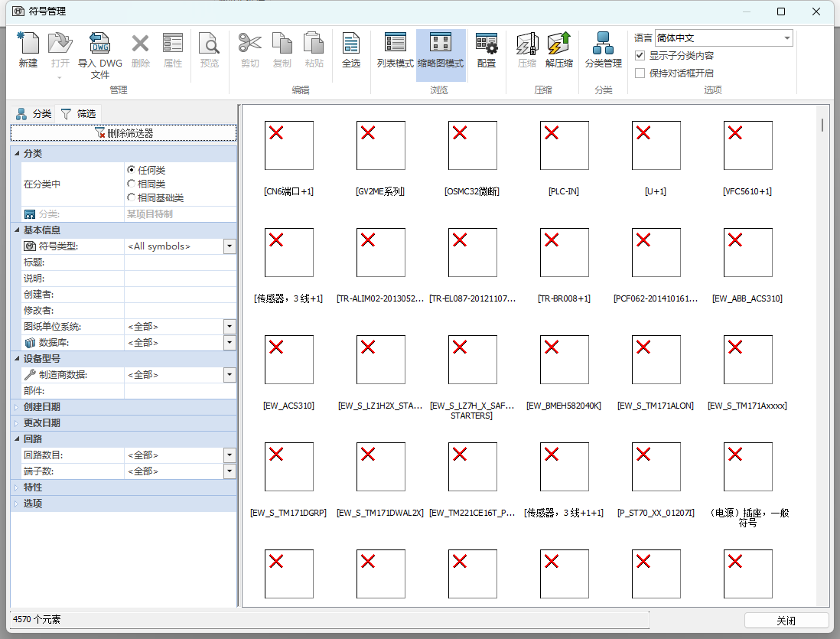
Task: Enable 保持对话框开启 checkbox
Action: click(x=640, y=73)
